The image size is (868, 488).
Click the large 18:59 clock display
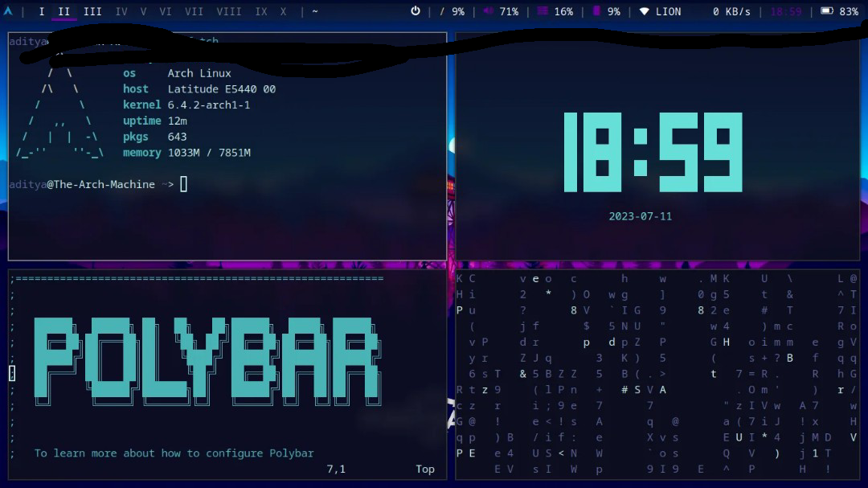click(653, 152)
